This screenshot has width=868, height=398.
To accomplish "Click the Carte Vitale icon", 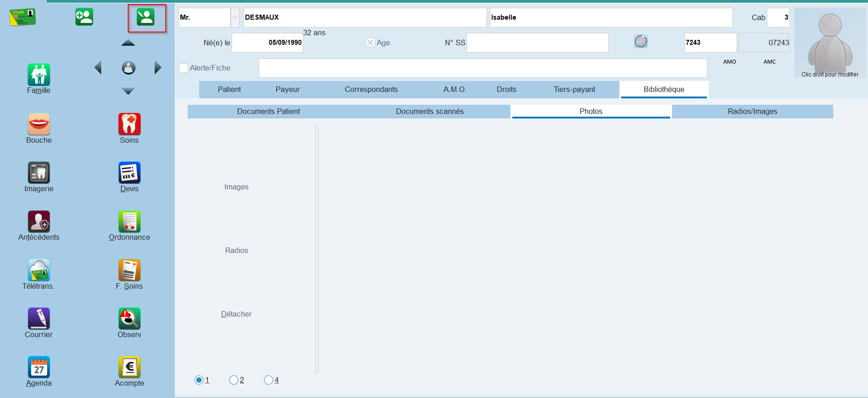I will [22, 17].
